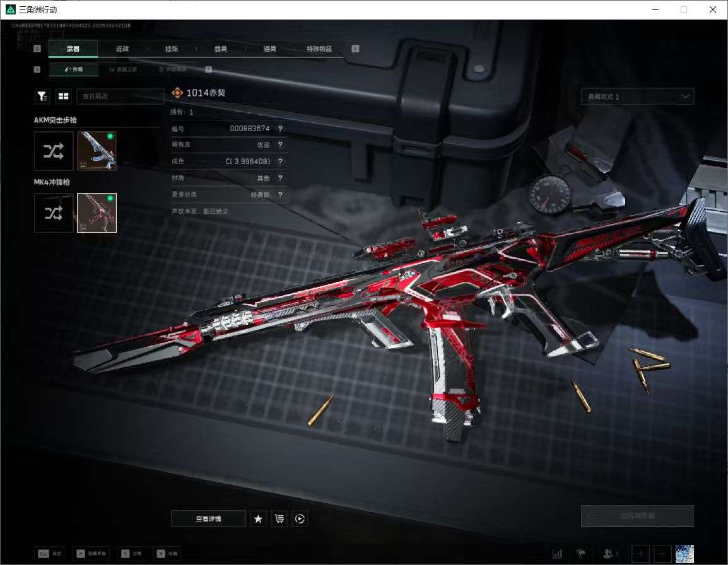Select random skin for AKM突击步枪
728x565 pixels.
pyautogui.click(x=54, y=151)
